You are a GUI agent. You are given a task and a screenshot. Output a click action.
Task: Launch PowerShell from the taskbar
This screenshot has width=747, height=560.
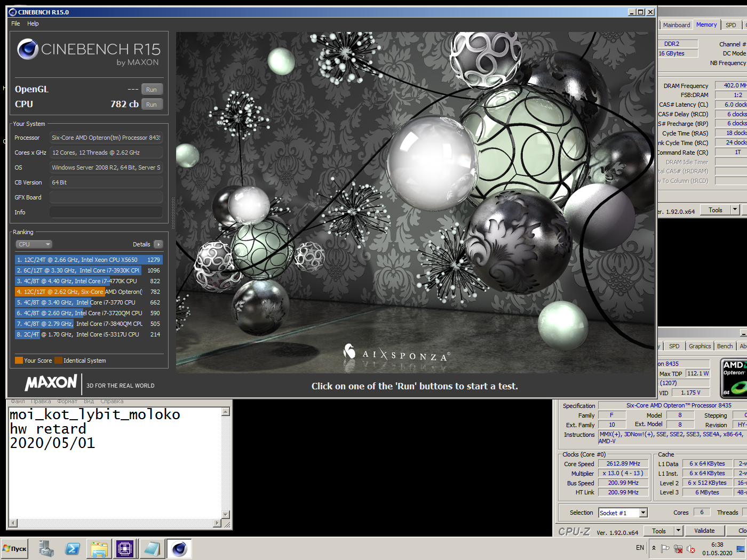(73, 548)
